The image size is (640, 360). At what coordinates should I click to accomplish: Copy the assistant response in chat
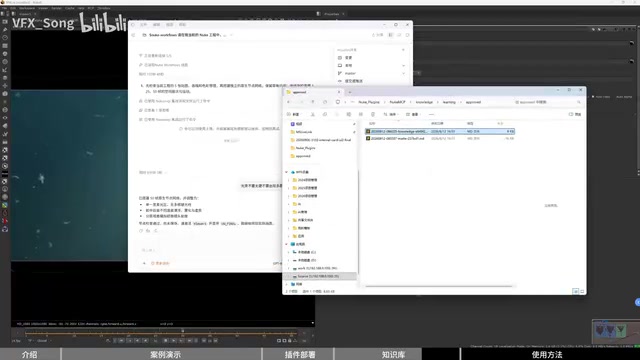(x=141, y=231)
